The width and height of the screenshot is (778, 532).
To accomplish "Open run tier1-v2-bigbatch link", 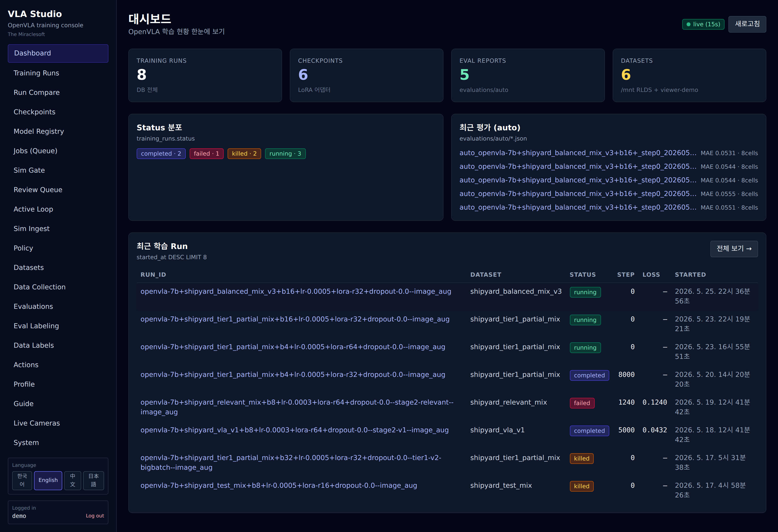I will click(x=291, y=463).
